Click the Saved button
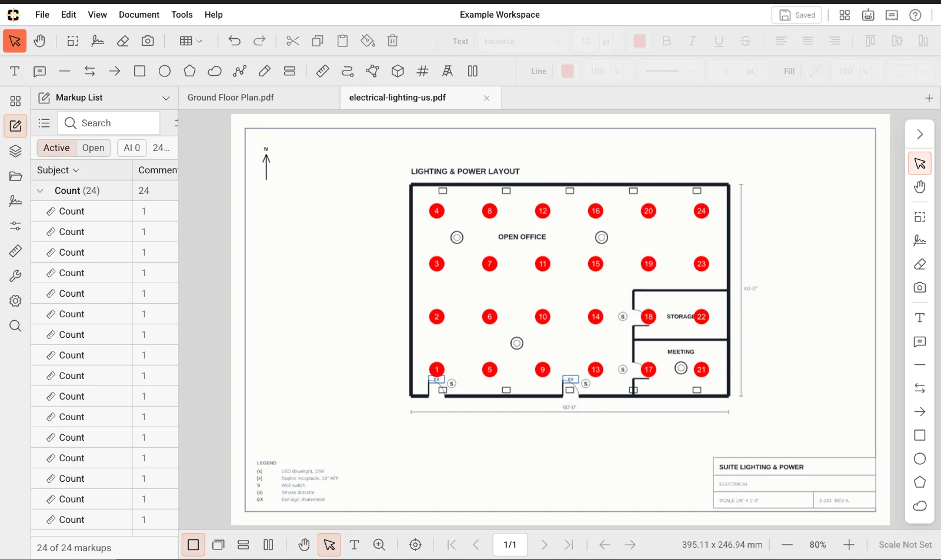The image size is (941, 560). 797,15
